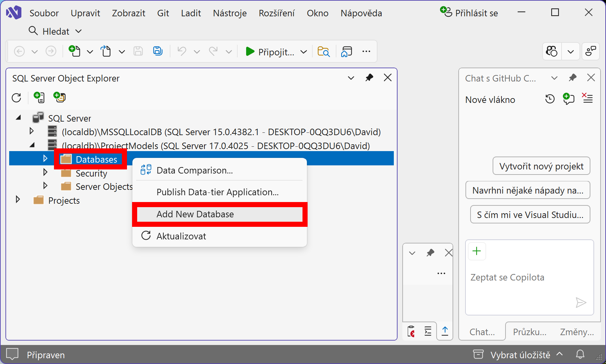Choose Publish Data-tier Application menu entry
Screen dimensions: 606x364
click(x=220, y=192)
